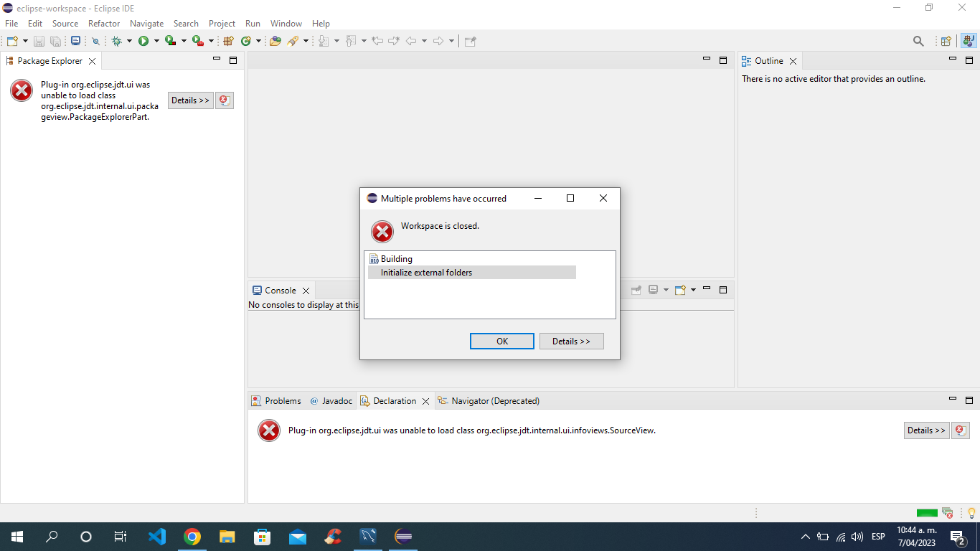Click the Debug bug icon
Screen dimensions: 980x551
point(116,41)
